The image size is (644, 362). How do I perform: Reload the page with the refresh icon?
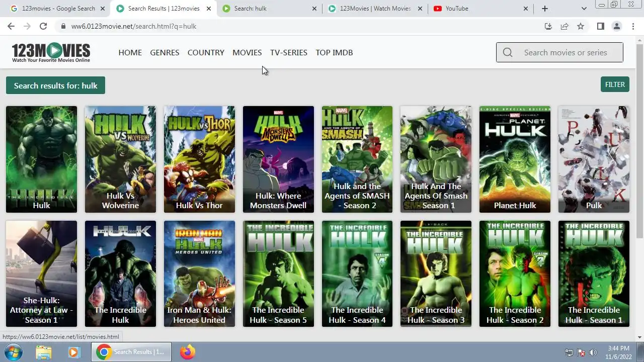coord(43,26)
